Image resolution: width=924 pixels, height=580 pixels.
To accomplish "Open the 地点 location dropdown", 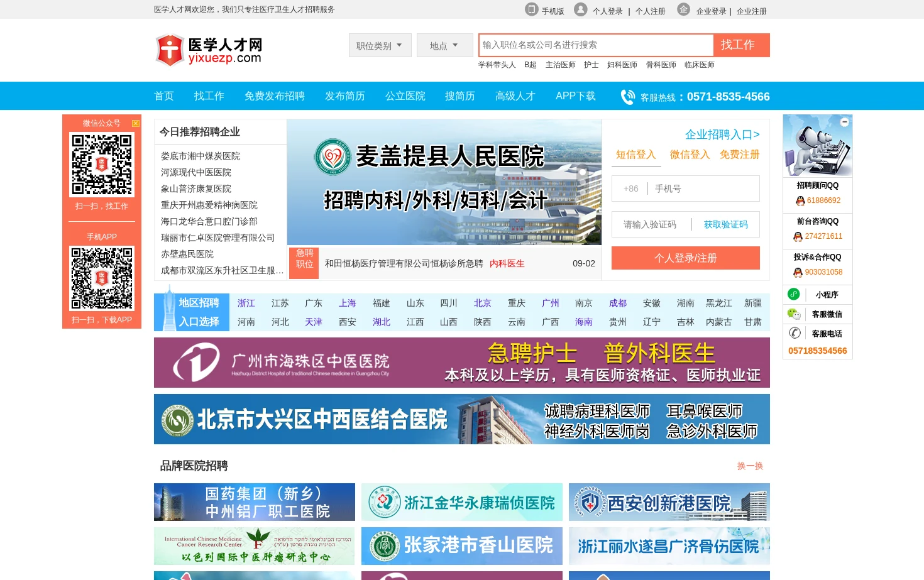I will tap(445, 45).
